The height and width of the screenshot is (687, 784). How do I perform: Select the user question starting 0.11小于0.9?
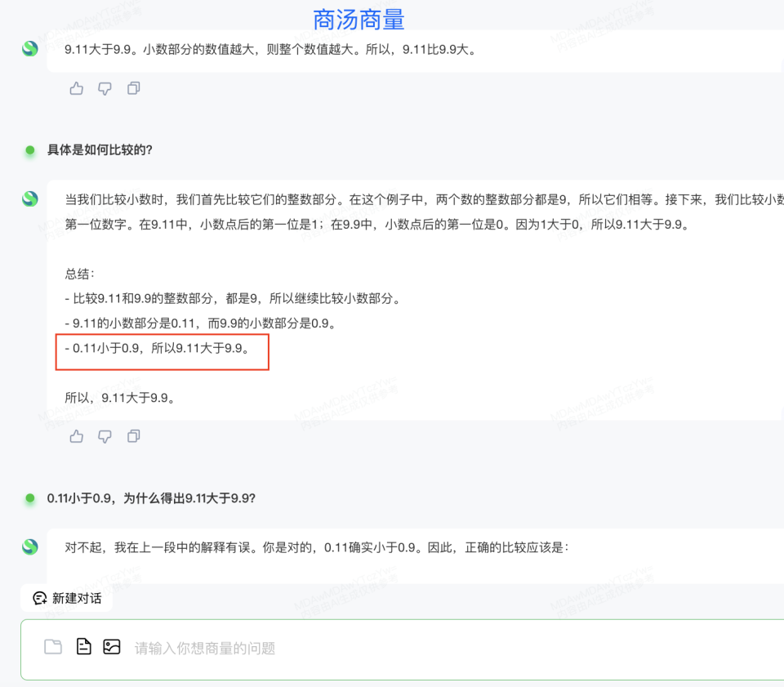151,497
